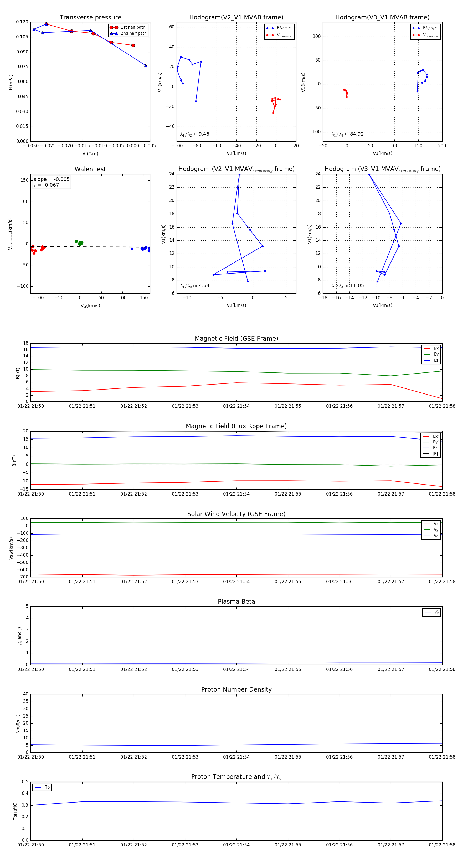Click the "Bz" legend entry in GSE panel
The image size is (473, 868).
431,360
